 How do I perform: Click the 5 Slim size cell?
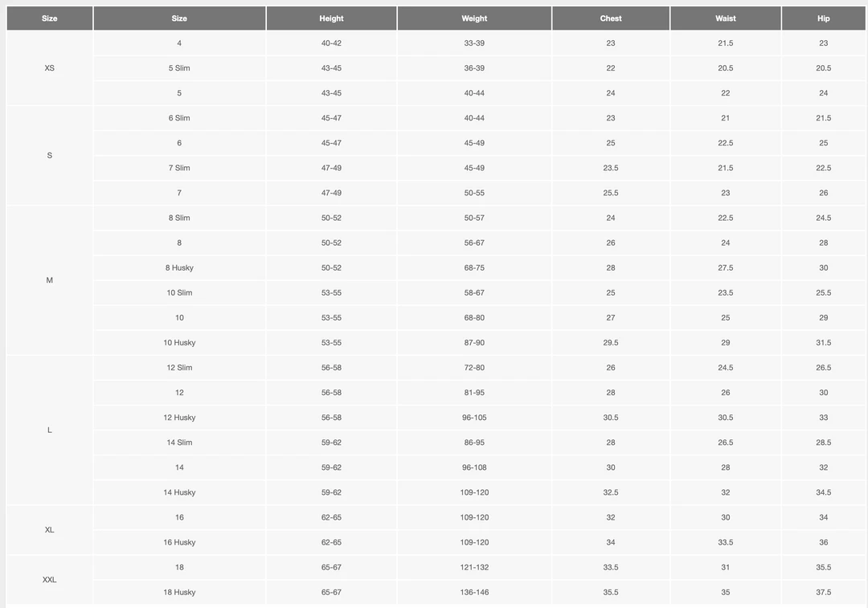click(x=179, y=68)
